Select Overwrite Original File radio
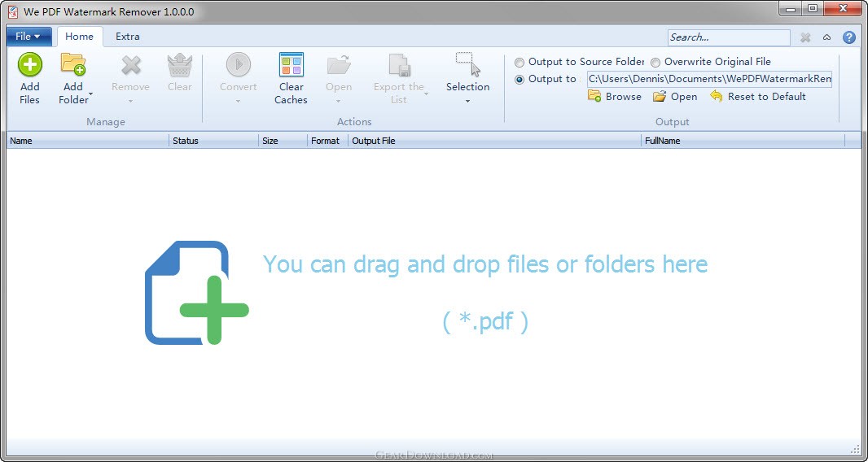 click(x=655, y=63)
